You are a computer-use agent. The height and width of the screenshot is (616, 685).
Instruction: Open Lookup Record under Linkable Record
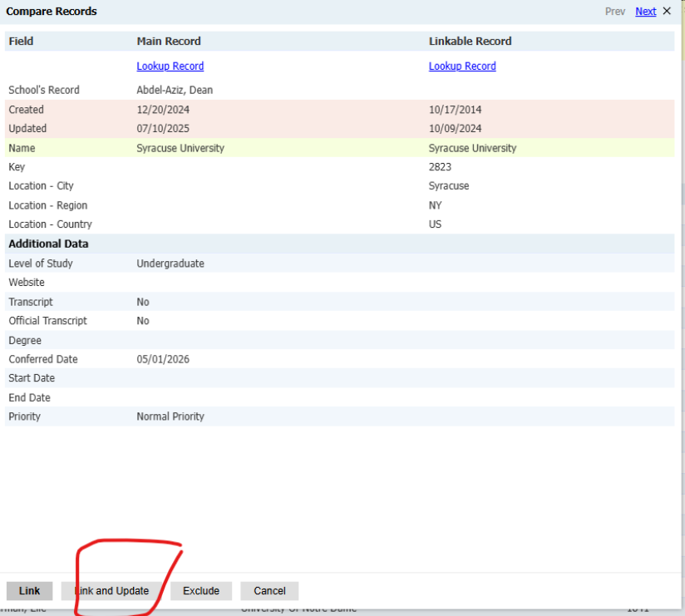[462, 67]
